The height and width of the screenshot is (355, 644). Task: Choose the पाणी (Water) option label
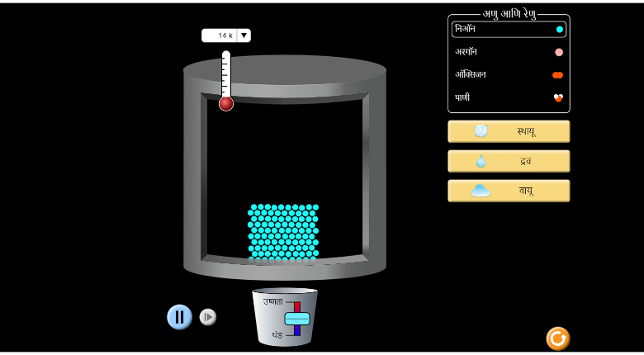click(x=462, y=97)
